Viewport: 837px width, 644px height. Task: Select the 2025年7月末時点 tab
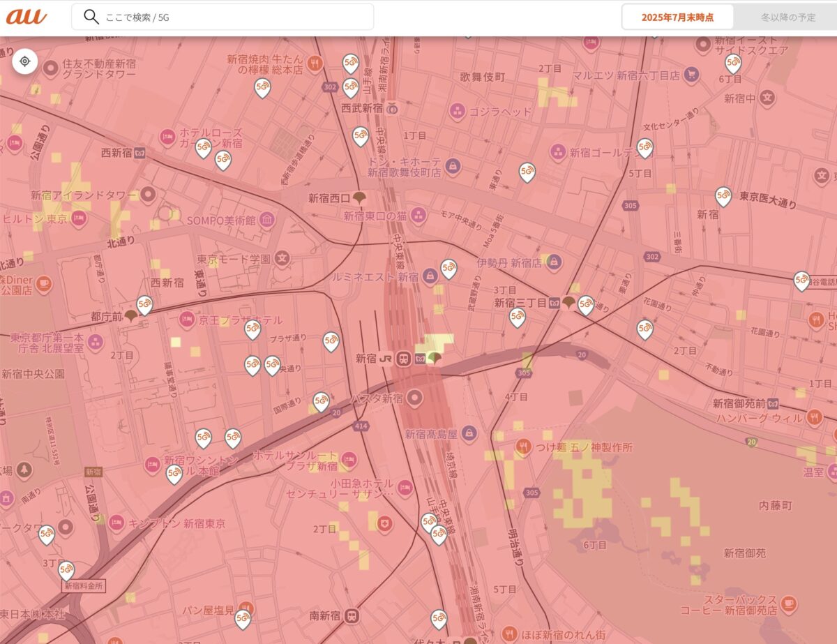coord(677,17)
